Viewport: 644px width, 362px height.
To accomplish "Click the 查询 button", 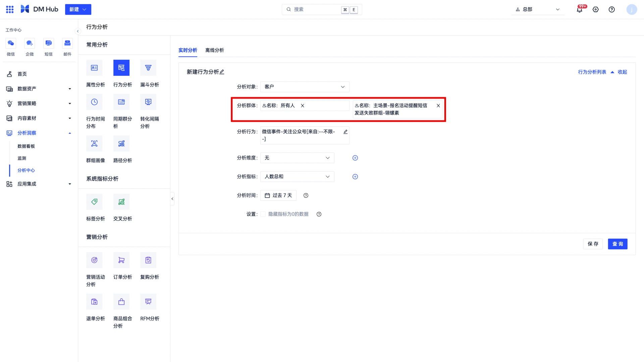I will click(x=618, y=244).
